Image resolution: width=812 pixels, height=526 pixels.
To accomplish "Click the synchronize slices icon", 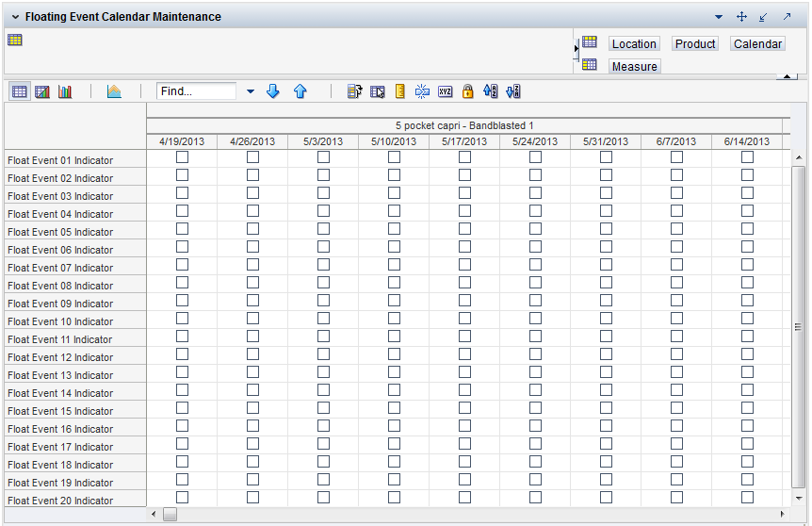I will coord(422,91).
